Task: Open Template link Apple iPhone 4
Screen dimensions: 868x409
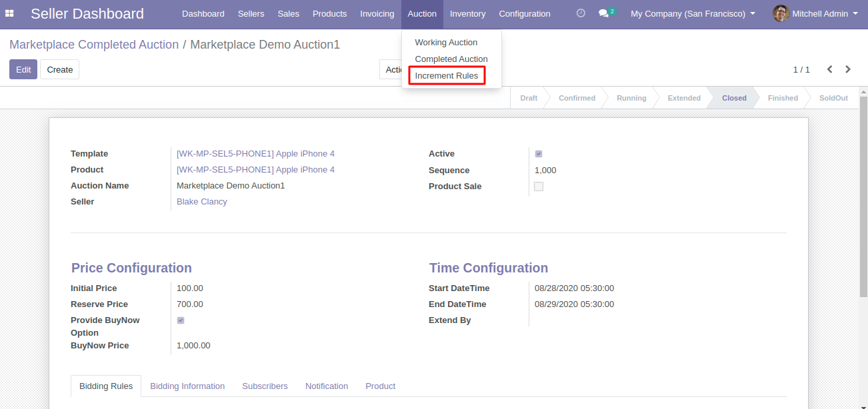Action: tap(255, 154)
